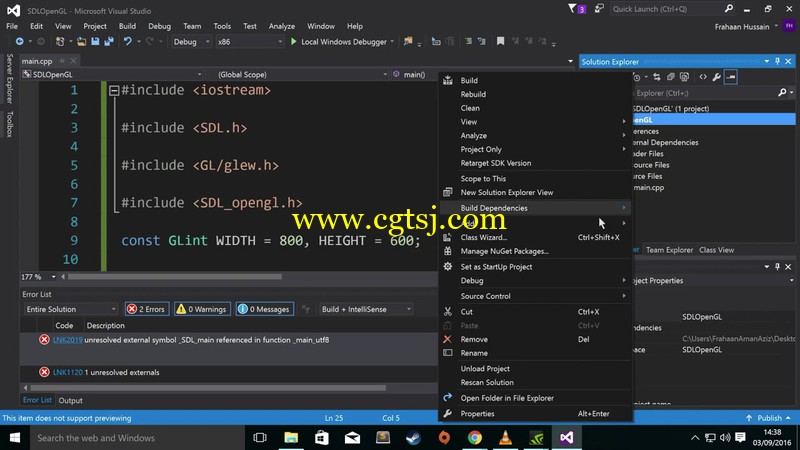The image size is (800, 450).
Task: Switch to Team Explorer tab
Action: [669, 250]
